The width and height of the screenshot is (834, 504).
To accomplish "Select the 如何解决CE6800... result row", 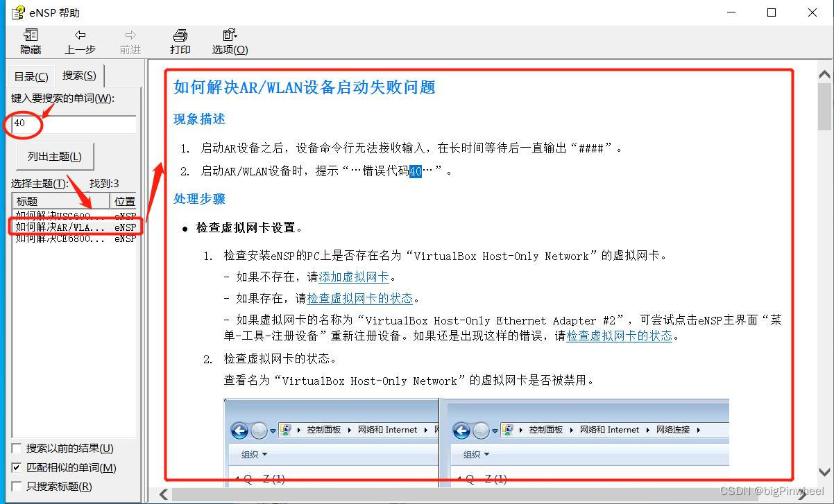I will coord(74,238).
